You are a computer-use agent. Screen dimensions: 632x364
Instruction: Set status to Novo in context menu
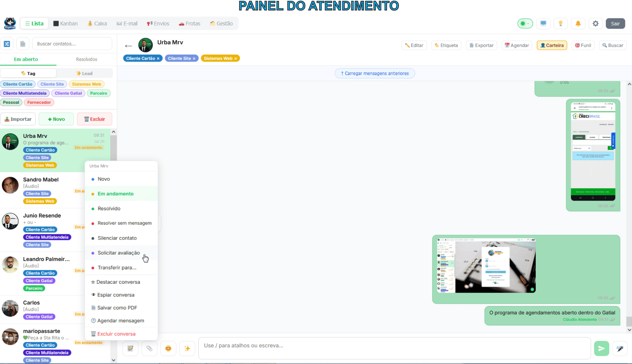click(121, 179)
